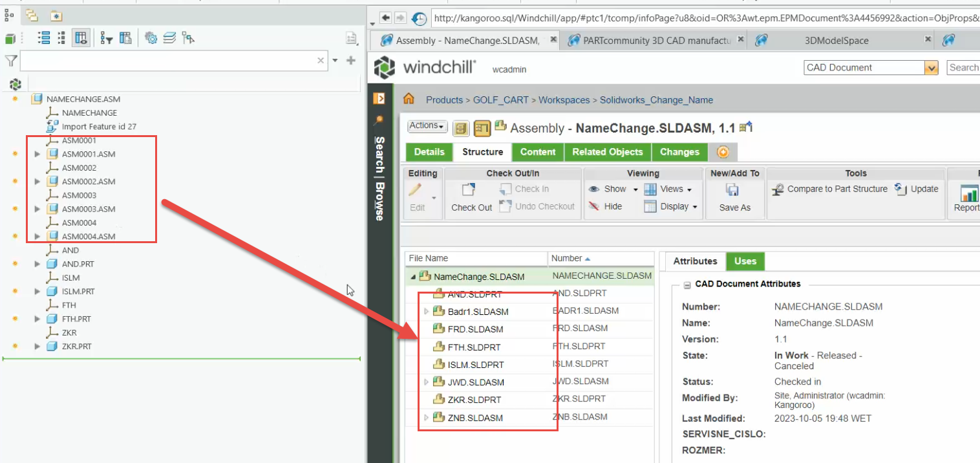Open the Show viewing dropdown
Viewport: 980px width, 463px height.
point(613,189)
